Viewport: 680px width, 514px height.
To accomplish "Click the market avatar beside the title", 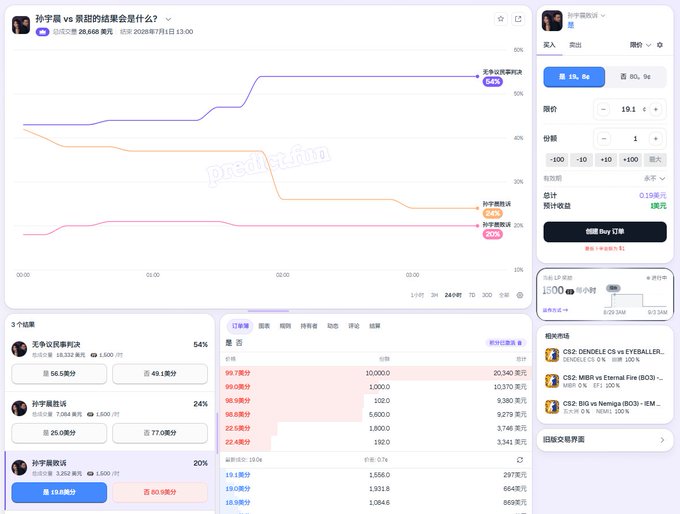I will click(20, 25).
